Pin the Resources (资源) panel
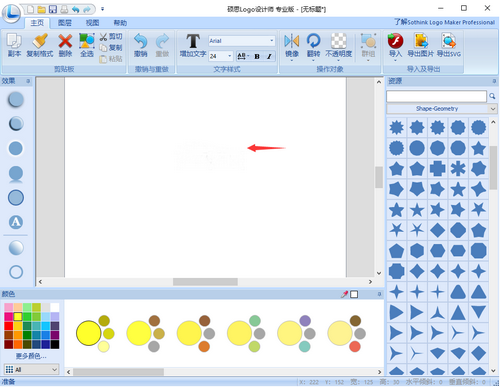This screenshot has width=500, height=387. 494,81
